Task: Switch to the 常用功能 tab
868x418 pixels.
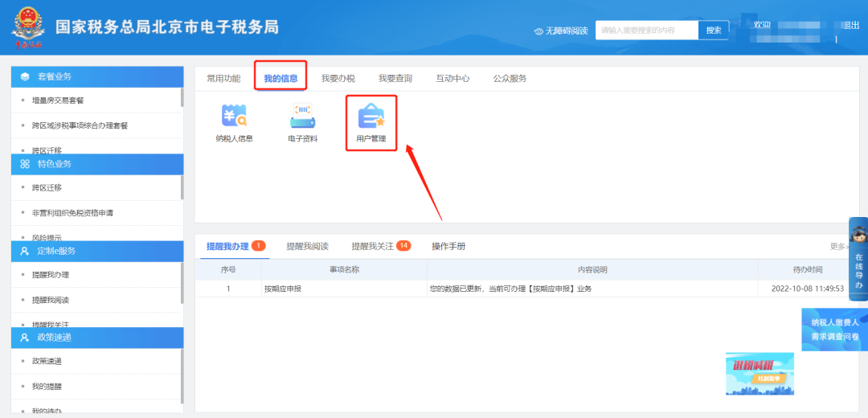Action: 223,79
